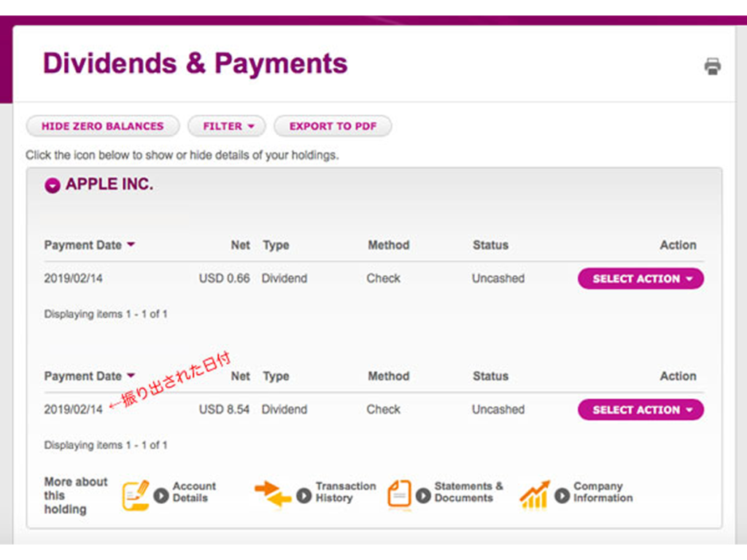
Task: Sort the first table by Payment Date
Action: coord(90,245)
